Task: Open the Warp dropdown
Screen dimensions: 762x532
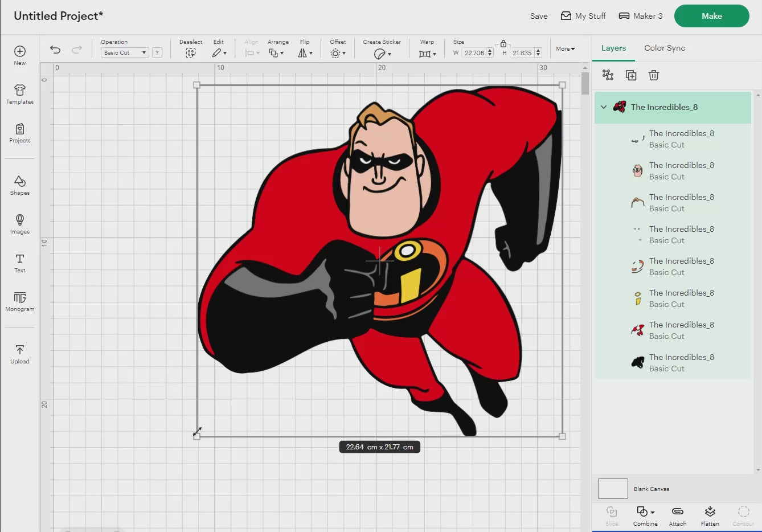Action: pos(427,54)
